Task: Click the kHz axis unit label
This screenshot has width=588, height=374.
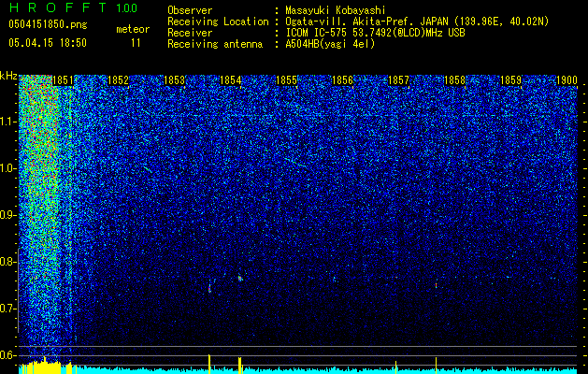Action: pyautogui.click(x=8, y=76)
